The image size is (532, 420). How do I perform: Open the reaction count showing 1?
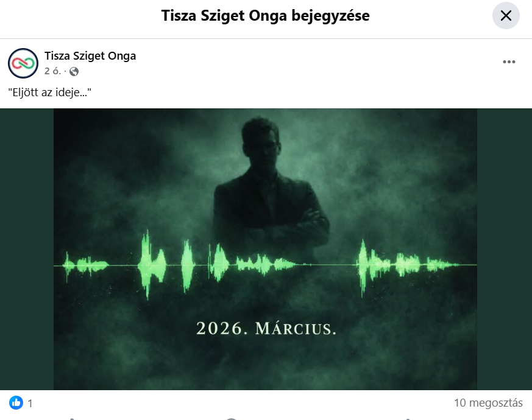click(x=30, y=404)
